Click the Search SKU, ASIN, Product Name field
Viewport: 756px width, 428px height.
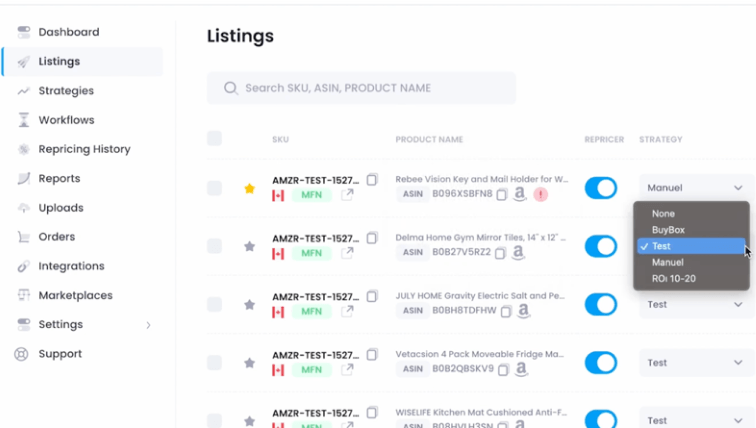(370, 88)
